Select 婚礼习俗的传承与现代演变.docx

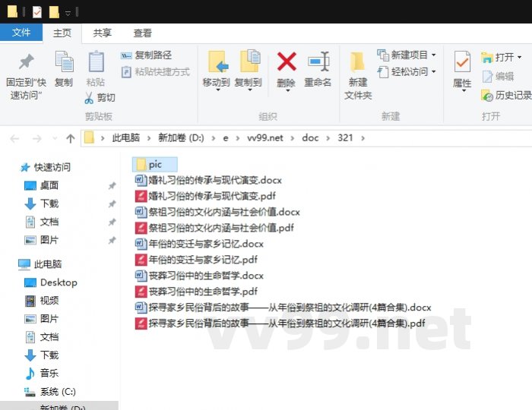tap(208, 180)
